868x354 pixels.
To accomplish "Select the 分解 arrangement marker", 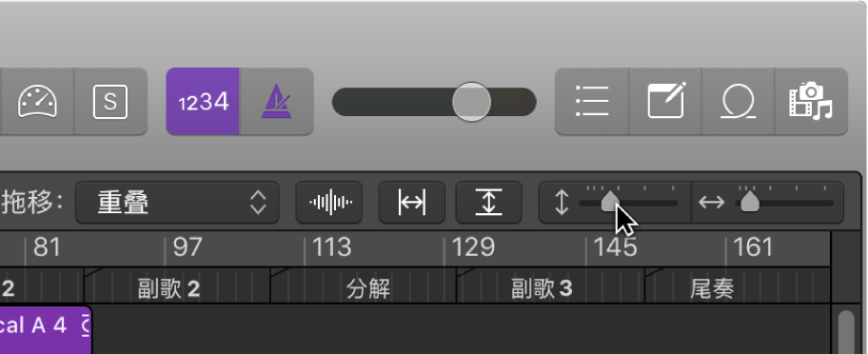I will [x=364, y=286].
